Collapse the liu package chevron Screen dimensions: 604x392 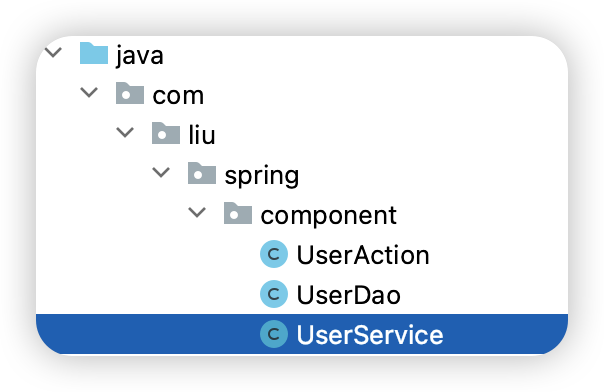coord(125,132)
